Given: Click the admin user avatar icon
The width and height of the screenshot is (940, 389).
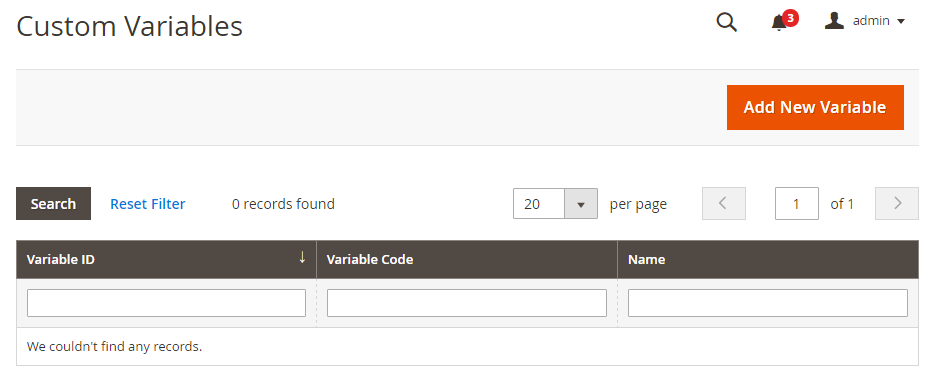Looking at the screenshot, I should pos(834,21).
